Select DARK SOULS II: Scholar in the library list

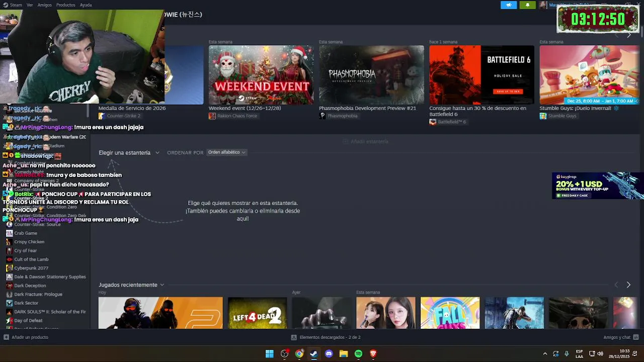[50, 312]
